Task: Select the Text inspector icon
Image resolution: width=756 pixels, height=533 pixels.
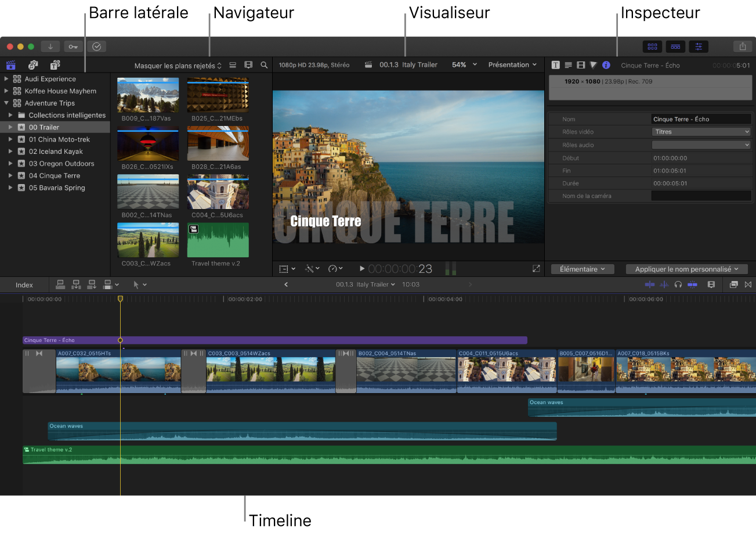Action: 555,65
